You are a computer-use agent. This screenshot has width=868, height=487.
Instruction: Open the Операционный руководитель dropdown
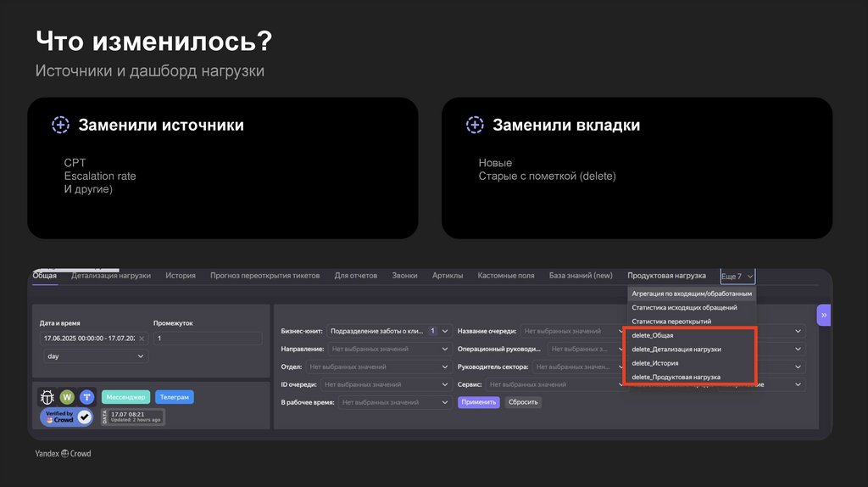(587, 349)
